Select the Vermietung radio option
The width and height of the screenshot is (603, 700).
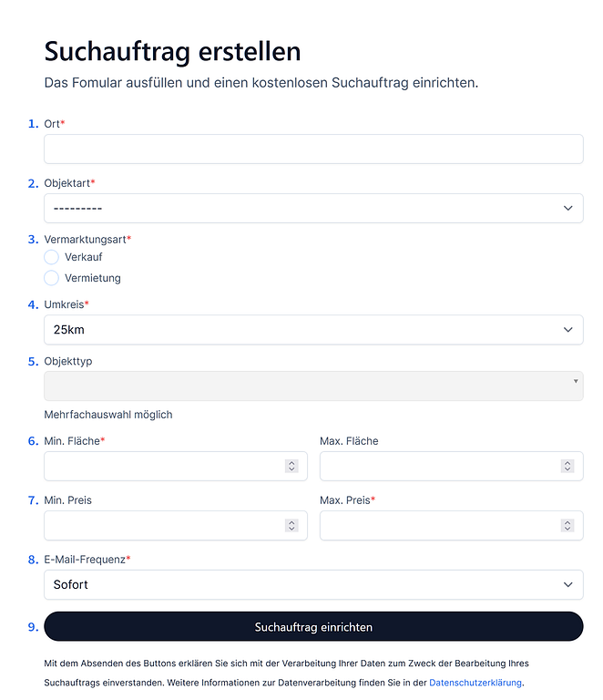pyautogui.click(x=52, y=278)
